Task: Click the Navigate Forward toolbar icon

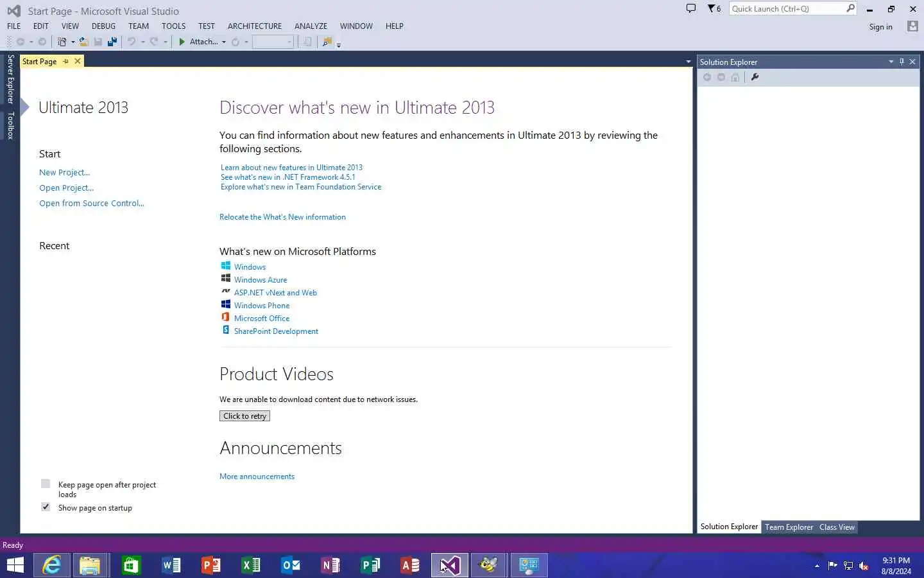Action: pos(42,42)
